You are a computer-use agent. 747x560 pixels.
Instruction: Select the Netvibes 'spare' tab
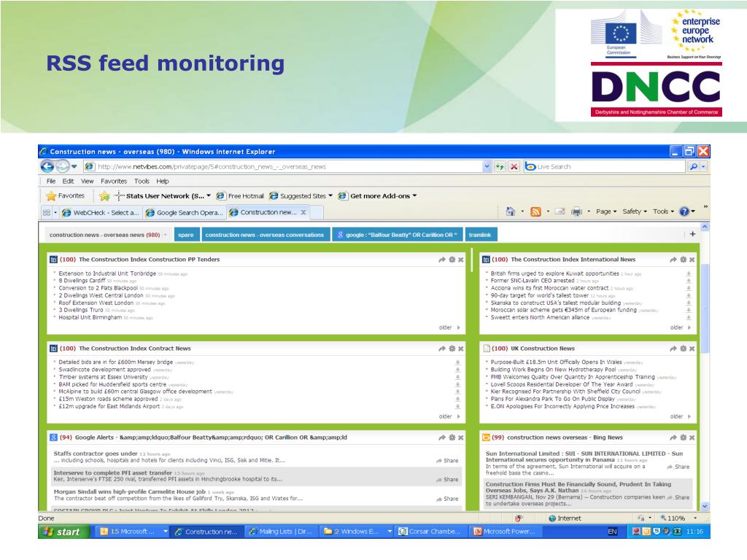[x=186, y=235]
